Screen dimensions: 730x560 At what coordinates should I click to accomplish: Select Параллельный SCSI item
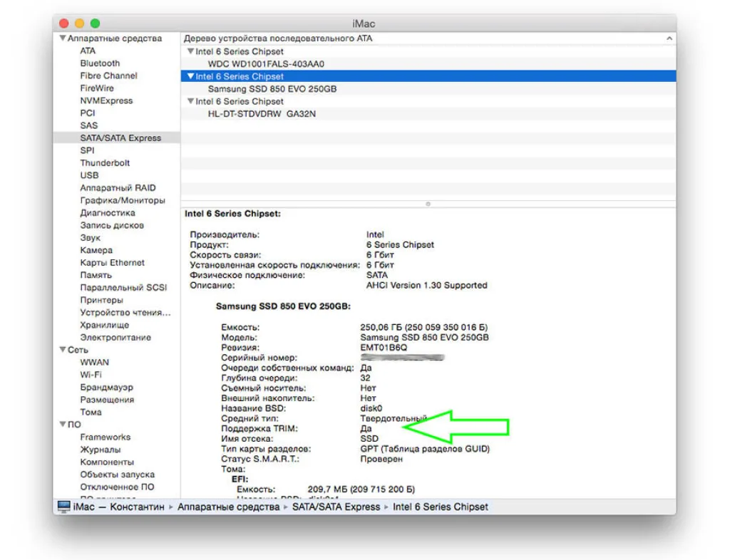(123, 288)
